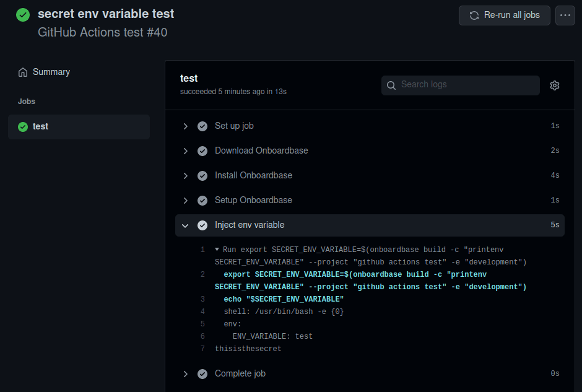Image resolution: width=582 pixels, height=392 pixels.
Task: Click log line number 7
Action: click(x=202, y=349)
